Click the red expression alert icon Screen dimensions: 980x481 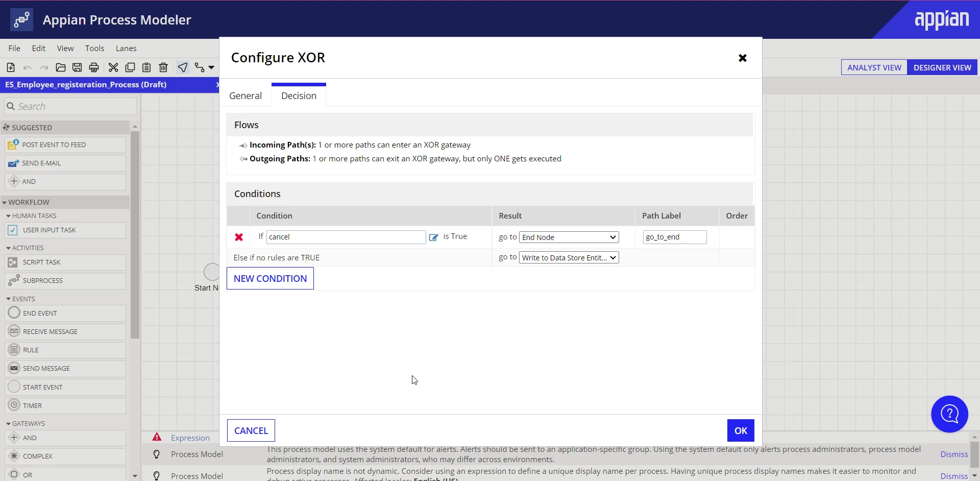(157, 437)
